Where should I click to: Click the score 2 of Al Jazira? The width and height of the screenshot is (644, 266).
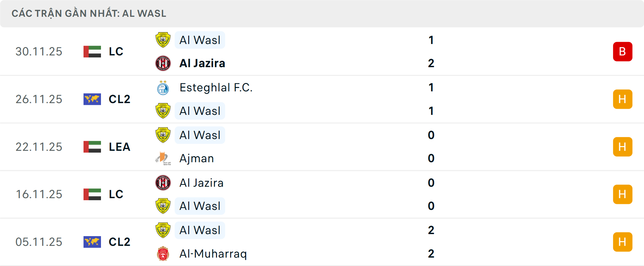coord(432,63)
